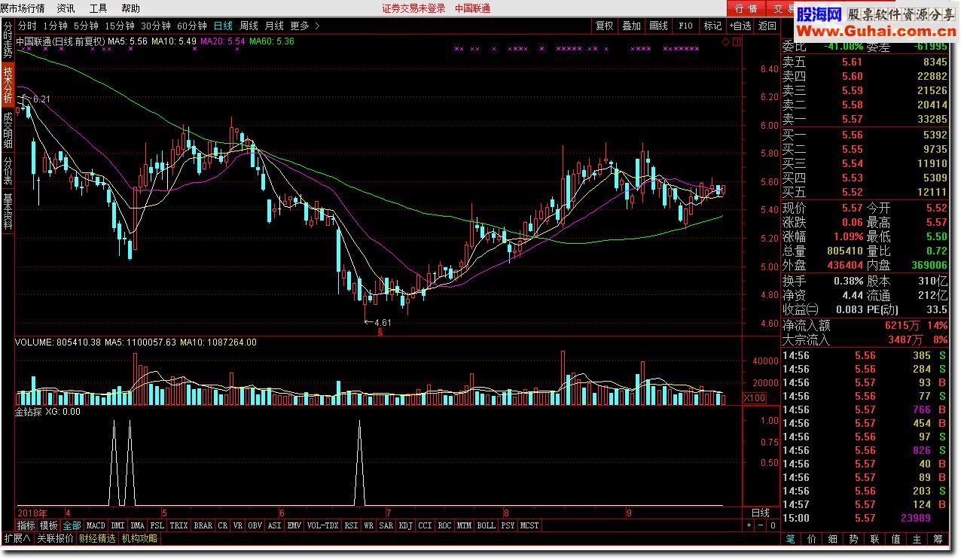This screenshot has height=560, width=961.
Task: Reset chart zoom with the 0 button
Action: coord(773,525)
